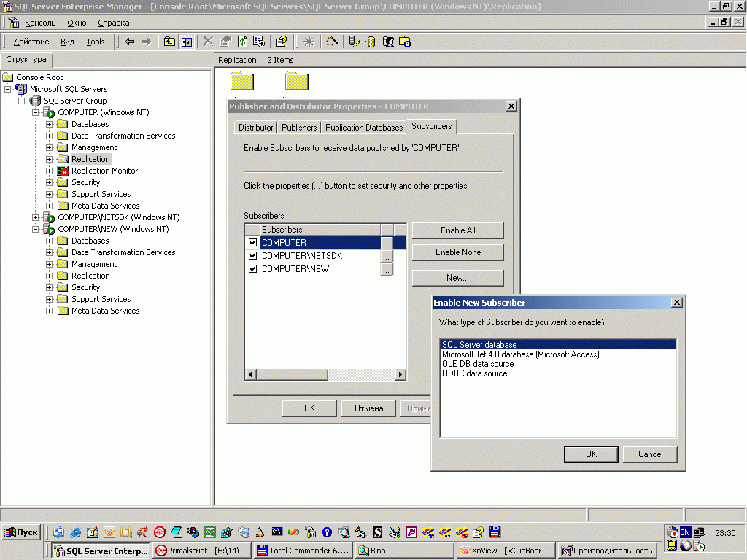Screen dimensions: 747x560
Task: Click the Refresh toolbar icon
Action: pos(242,42)
